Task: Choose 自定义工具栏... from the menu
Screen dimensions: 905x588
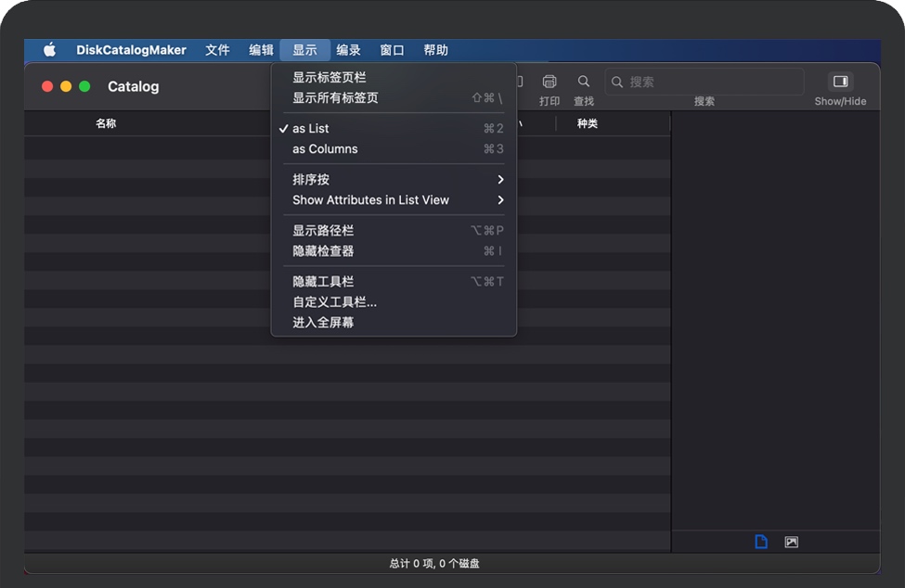Action: [334, 302]
